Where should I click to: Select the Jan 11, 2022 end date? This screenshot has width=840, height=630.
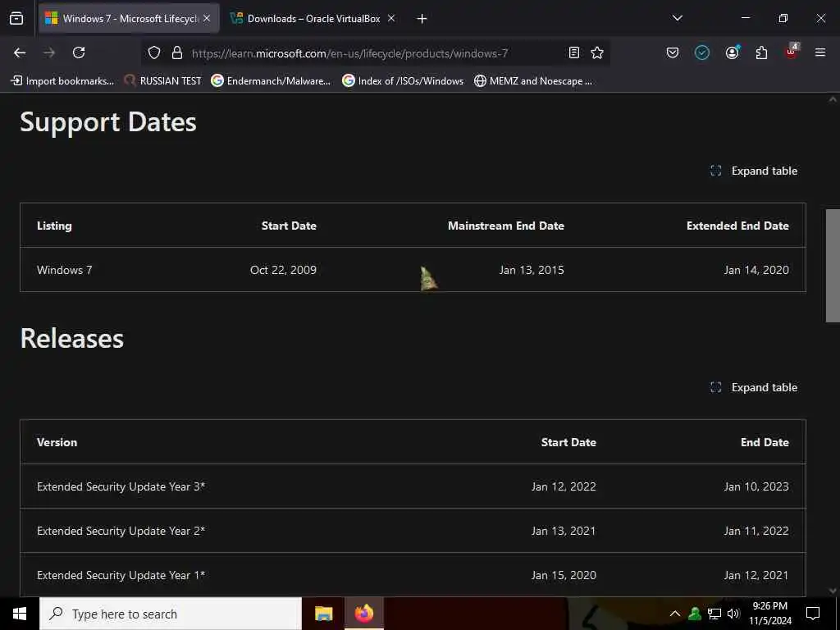[x=756, y=531]
